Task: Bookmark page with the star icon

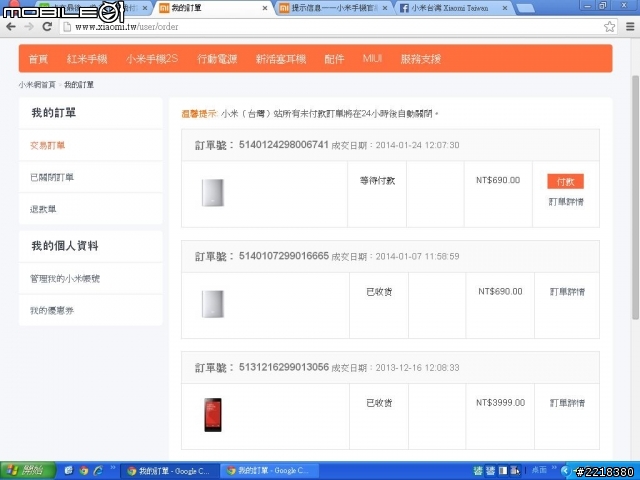Action: [609, 27]
